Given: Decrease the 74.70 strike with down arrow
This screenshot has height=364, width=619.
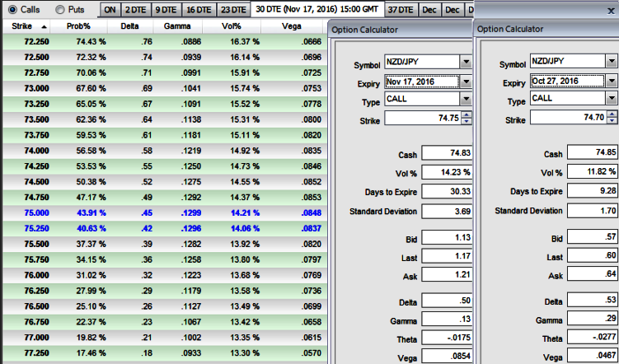Looking at the screenshot, I should 612,122.
